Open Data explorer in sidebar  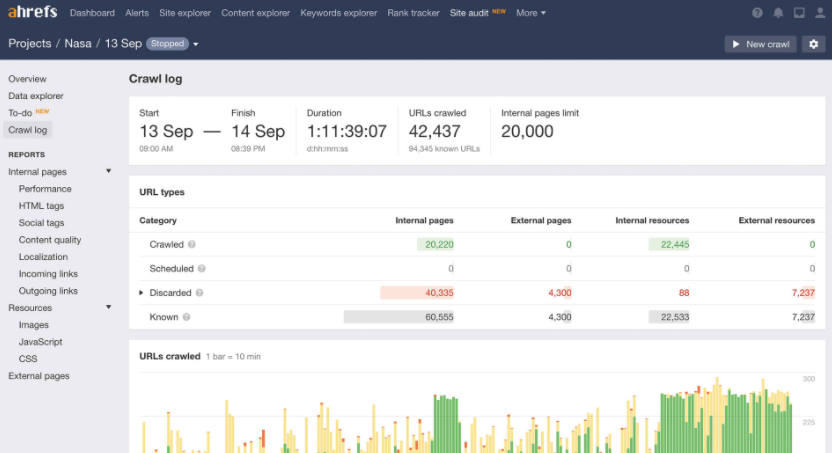point(36,96)
